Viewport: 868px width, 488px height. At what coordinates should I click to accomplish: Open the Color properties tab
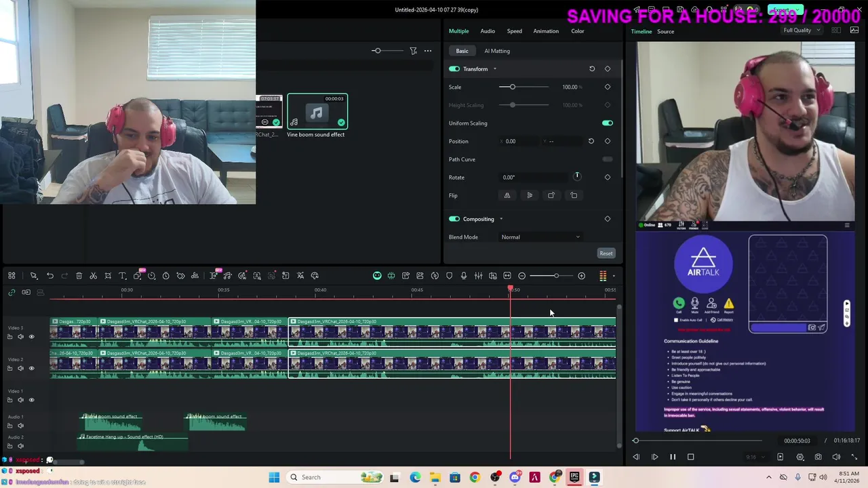click(578, 31)
